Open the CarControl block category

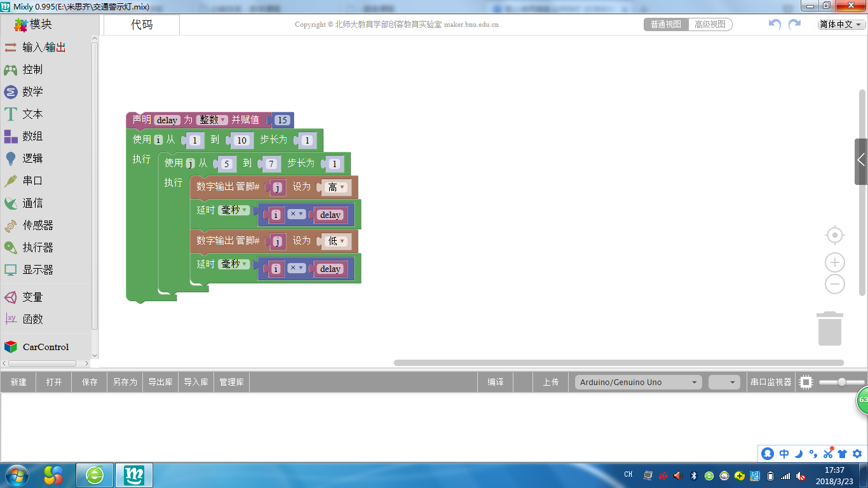(45, 347)
